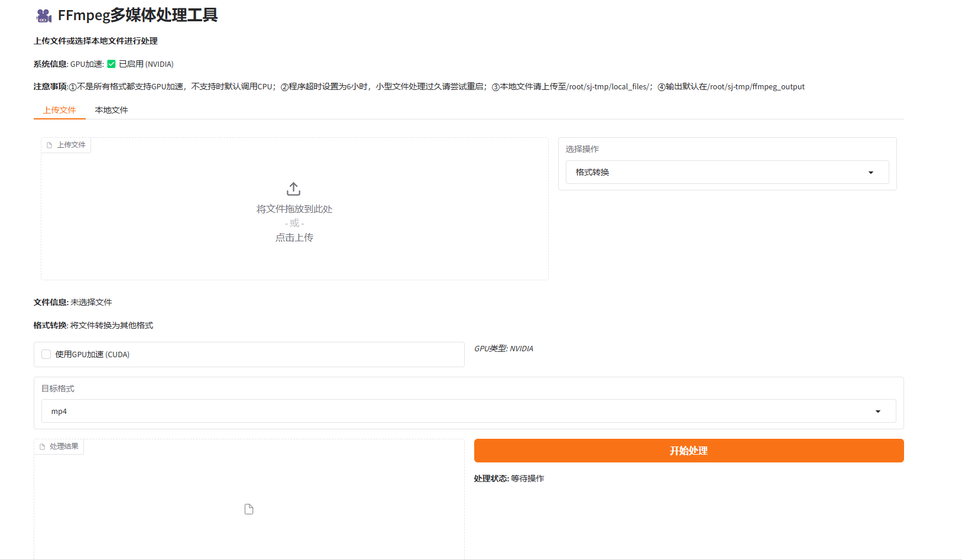Click the 目标格式 label
The width and height of the screenshot is (962, 560).
click(58, 389)
